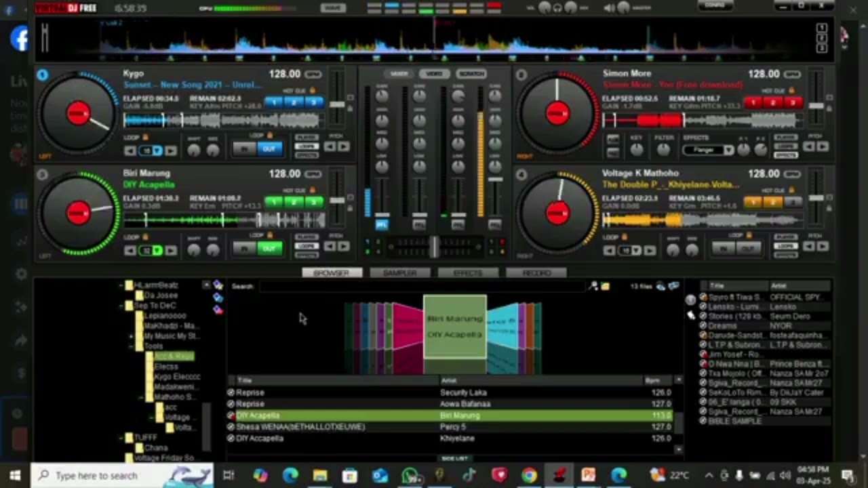Click the crossfader handle
The height and width of the screenshot is (488, 868).
[x=434, y=247]
